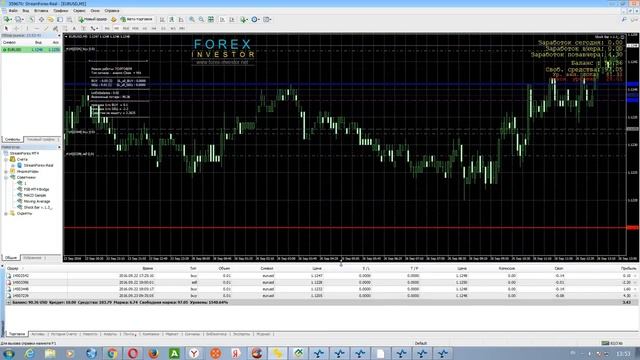Toggle the Navigator panel icon in toolbar
640x360 pixels.
pos(50,19)
